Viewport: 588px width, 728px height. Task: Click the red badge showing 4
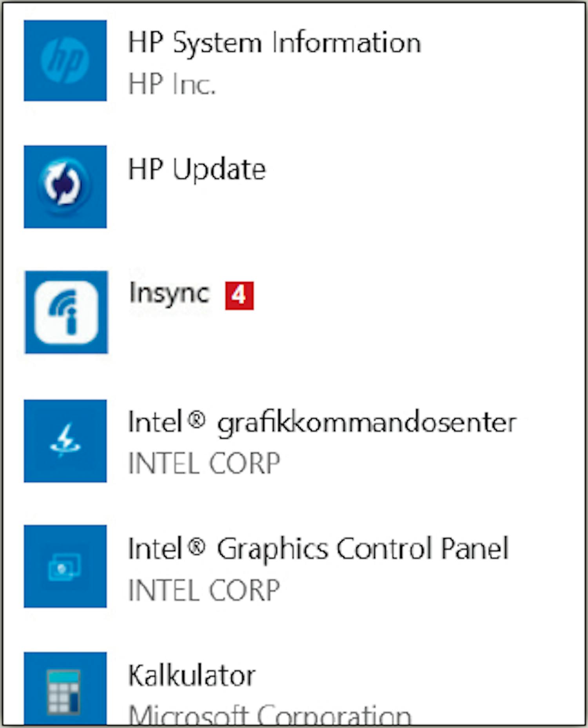tap(239, 295)
